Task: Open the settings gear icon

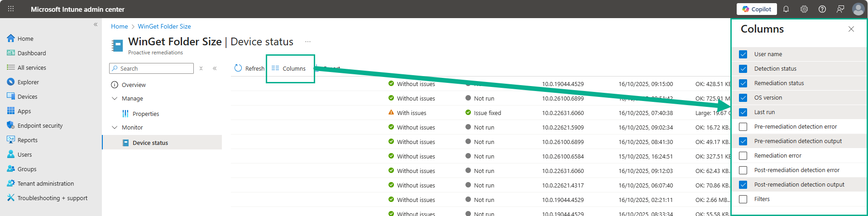Action: click(804, 9)
